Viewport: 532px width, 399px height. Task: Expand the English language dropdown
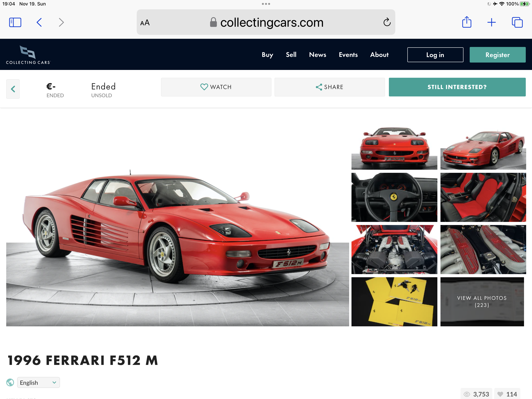pos(39,382)
